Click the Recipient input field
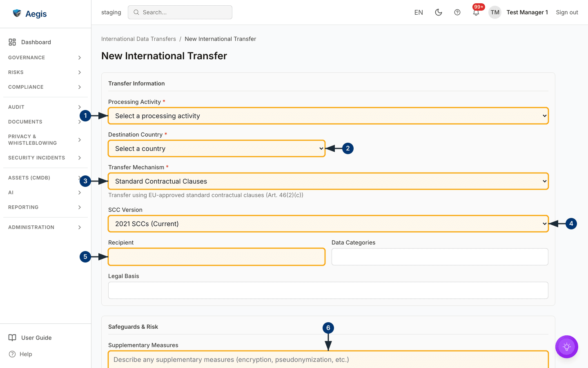This screenshot has height=368, width=588. pos(217,257)
